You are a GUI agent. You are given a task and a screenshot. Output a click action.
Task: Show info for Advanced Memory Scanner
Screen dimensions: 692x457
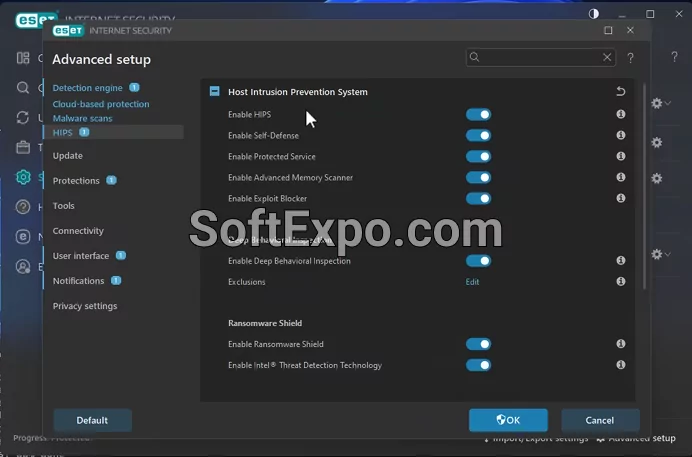click(621, 177)
